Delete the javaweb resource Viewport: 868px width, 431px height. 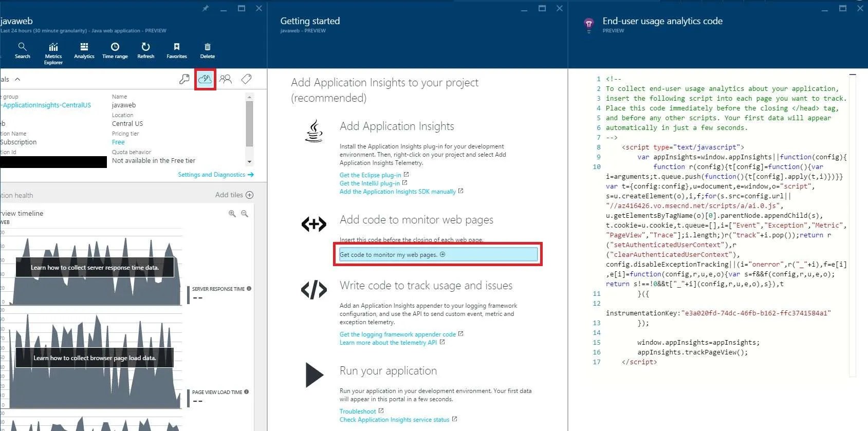[208, 50]
